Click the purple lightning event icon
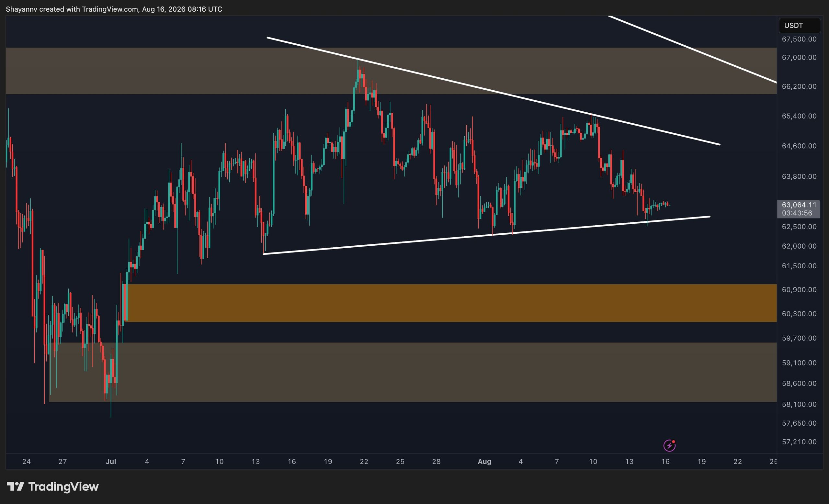 coord(669,445)
